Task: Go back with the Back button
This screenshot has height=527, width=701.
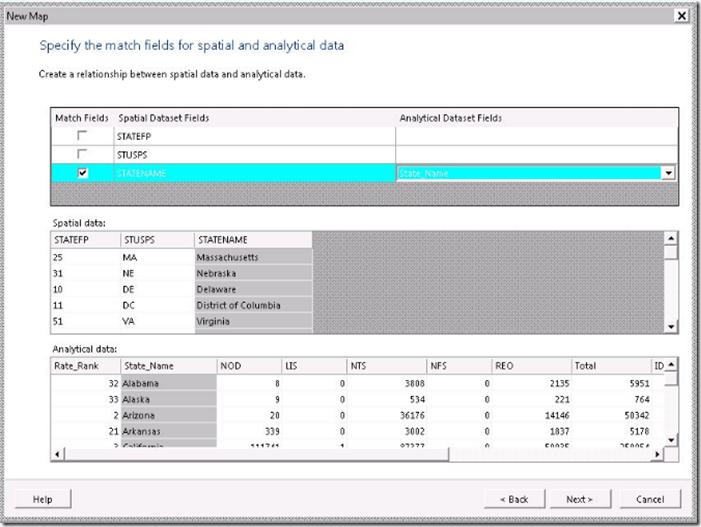Action: click(x=514, y=499)
